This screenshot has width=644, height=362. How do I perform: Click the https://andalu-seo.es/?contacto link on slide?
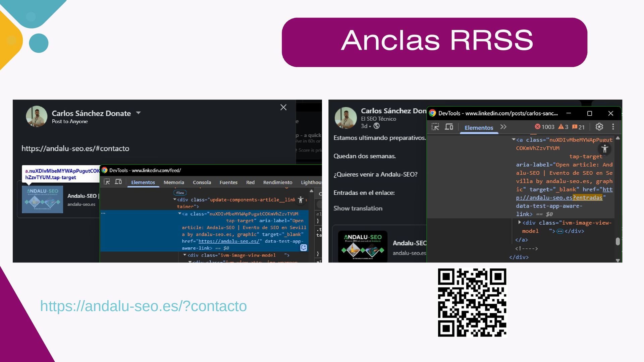tap(143, 306)
